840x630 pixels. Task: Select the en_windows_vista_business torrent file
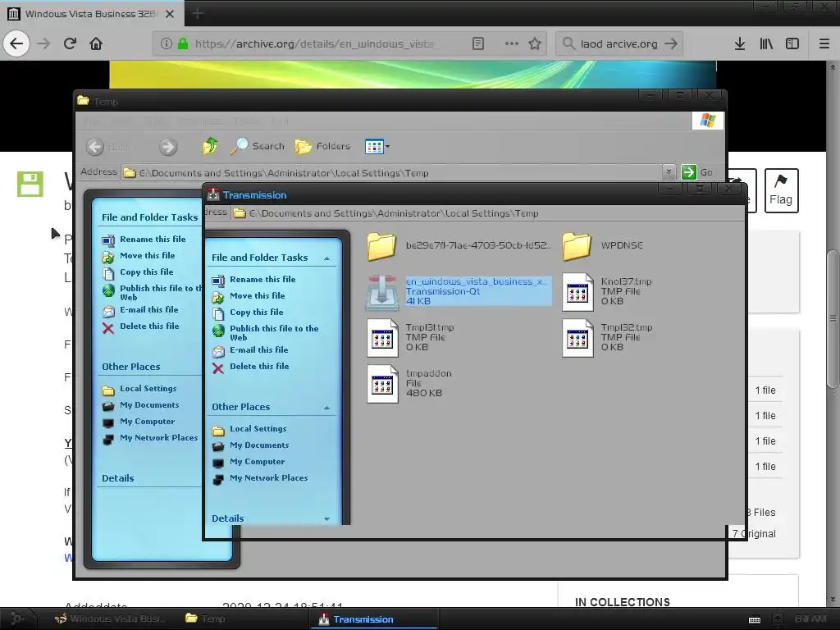pos(459,291)
